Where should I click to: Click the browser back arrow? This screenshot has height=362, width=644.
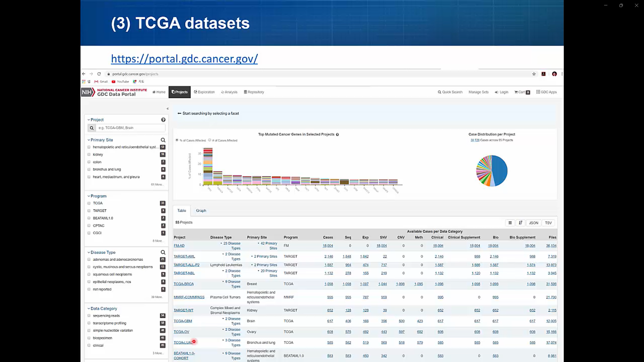[x=84, y=74]
